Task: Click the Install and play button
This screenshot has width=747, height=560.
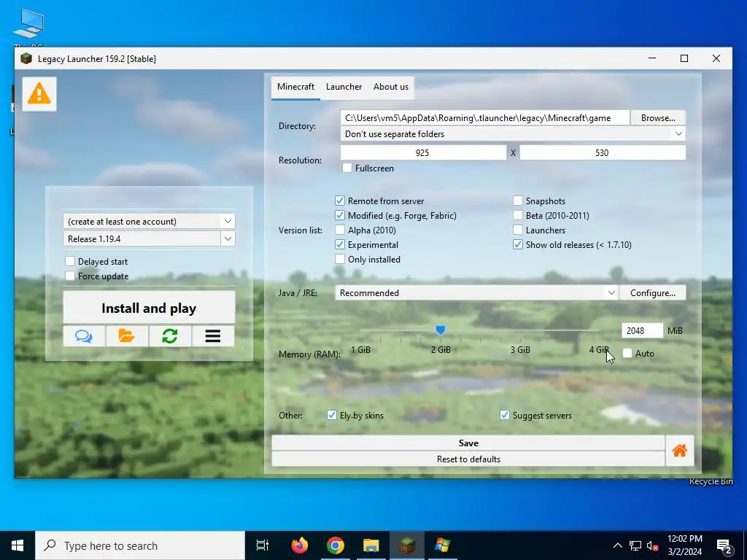Action: 149,308
